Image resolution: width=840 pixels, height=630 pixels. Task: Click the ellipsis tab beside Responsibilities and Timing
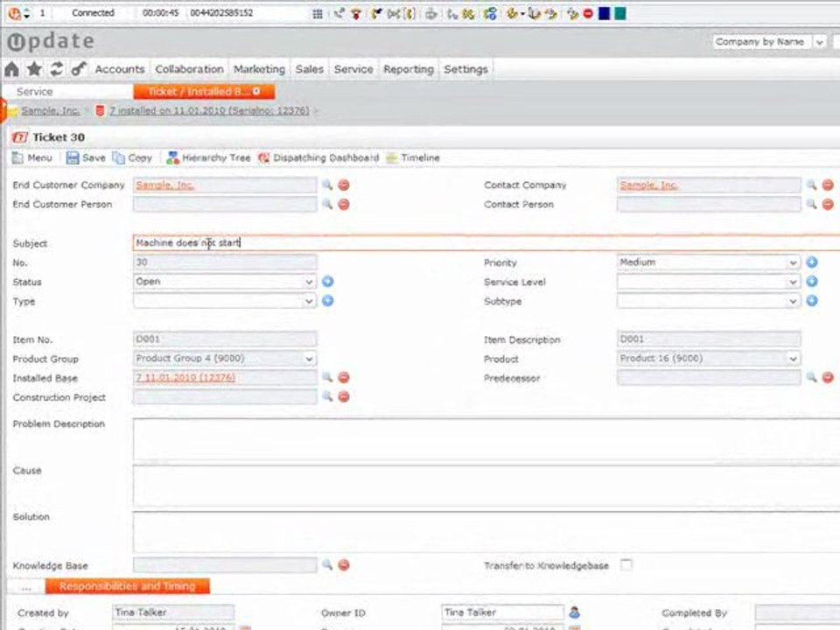click(x=26, y=586)
